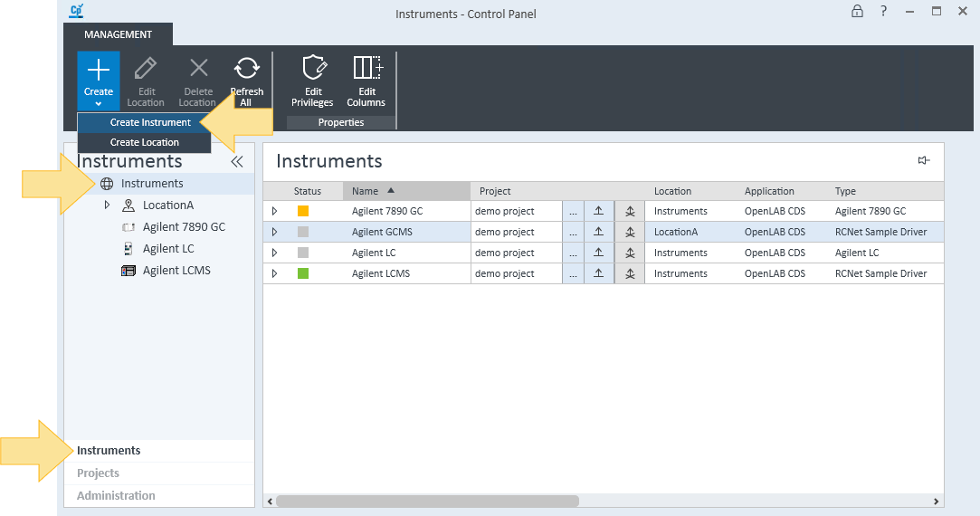
Task: Open the Create dropdown button
Action: pyautogui.click(x=98, y=81)
